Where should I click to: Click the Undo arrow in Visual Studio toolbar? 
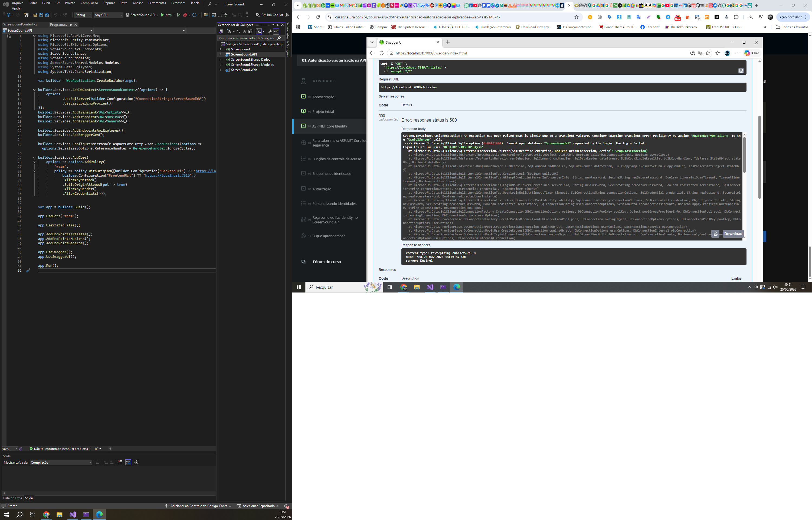55,15
